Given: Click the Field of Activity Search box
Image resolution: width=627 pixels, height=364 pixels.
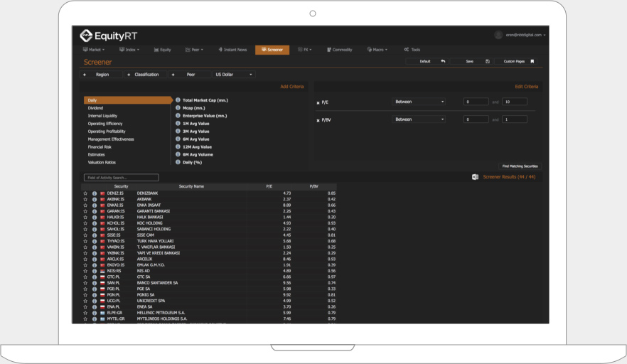Looking at the screenshot, I should [x=121, y=178].
